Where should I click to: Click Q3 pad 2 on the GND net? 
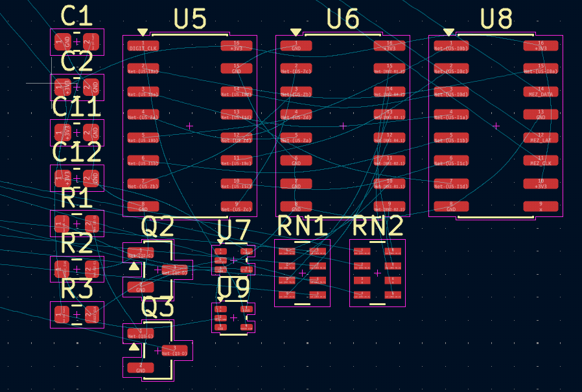[x=141, y=368]
